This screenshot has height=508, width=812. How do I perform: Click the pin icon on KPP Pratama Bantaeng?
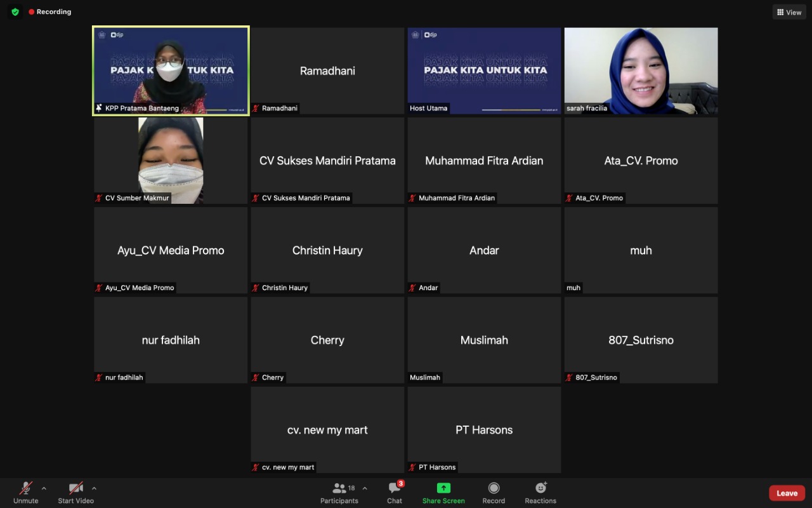point(99,108)
